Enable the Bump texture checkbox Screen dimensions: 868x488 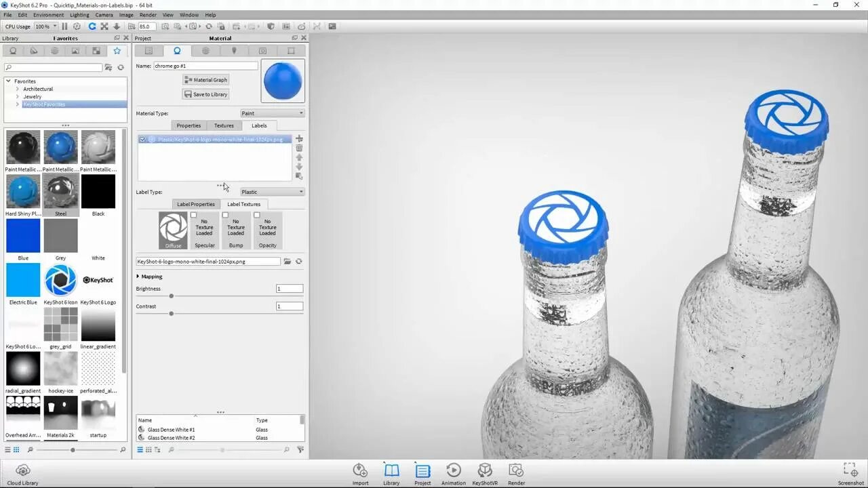[225, 216]
